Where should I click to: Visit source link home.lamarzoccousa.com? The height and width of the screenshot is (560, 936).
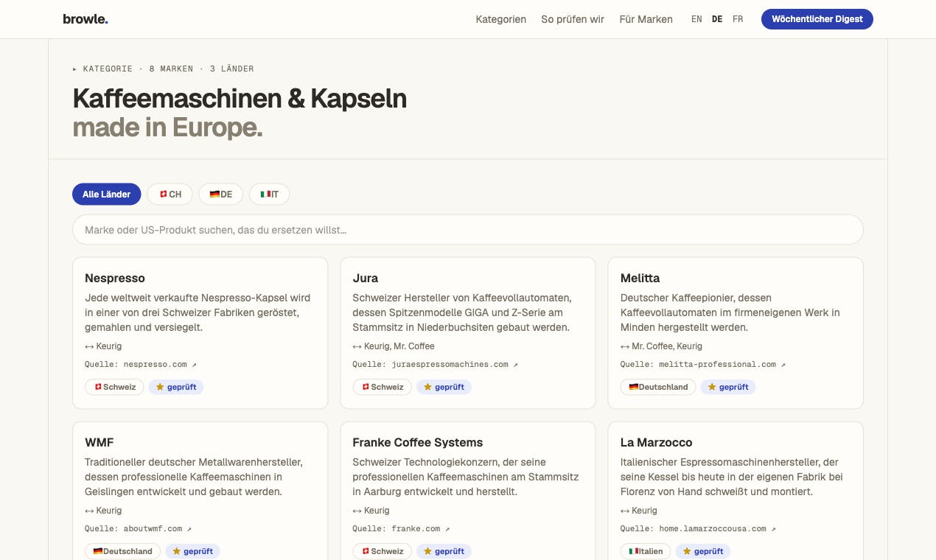tap(713, 528)
